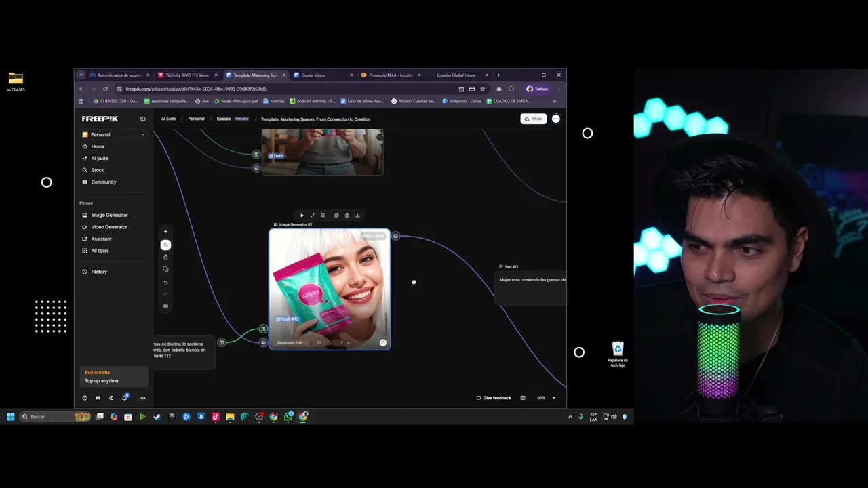
Task: Expand the Personal workspace dropdown
Action: (113, 134)
